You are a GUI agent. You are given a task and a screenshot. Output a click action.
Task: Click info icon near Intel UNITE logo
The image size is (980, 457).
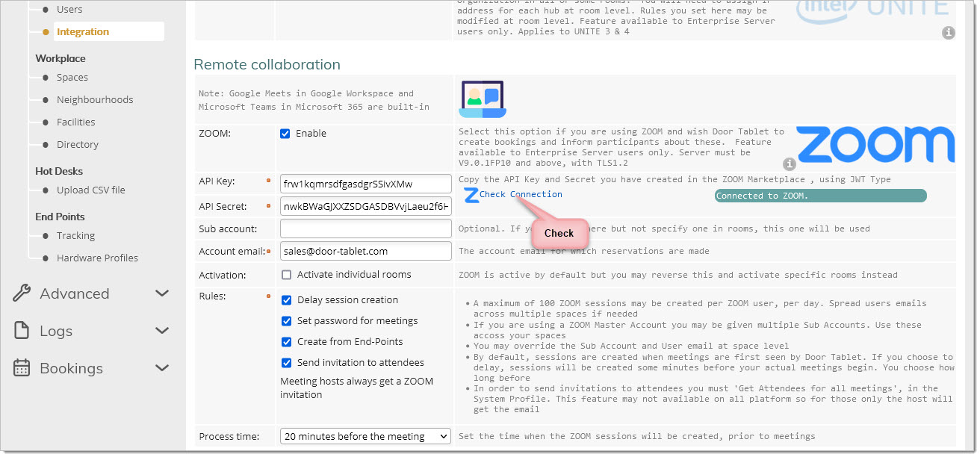click(948, 33)
